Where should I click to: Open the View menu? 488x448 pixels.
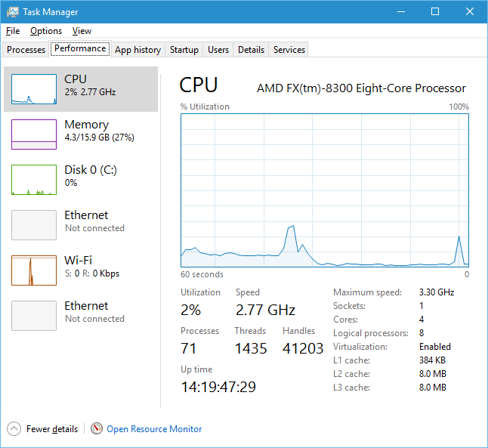point(82,31)
